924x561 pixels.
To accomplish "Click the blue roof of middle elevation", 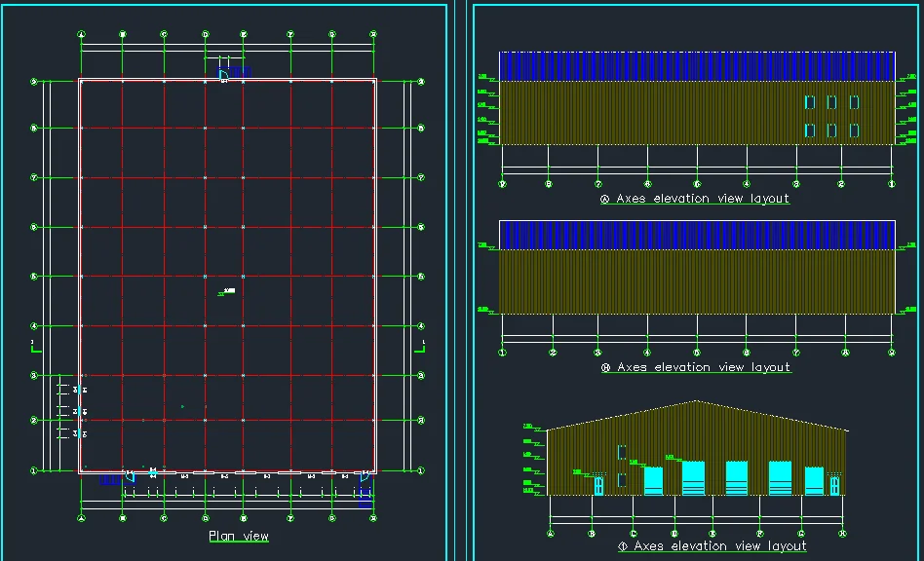I will click(696, 235).
